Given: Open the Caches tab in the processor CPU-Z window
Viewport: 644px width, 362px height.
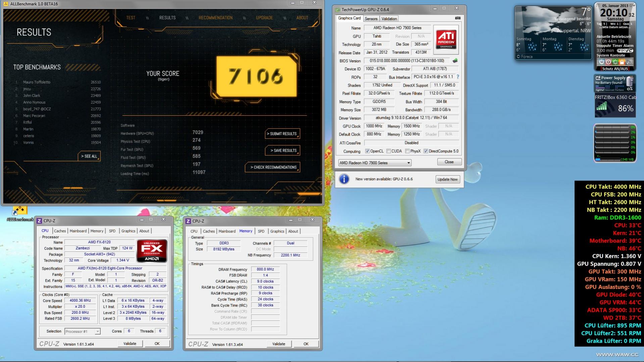Looking at the screenshot, I should point(60,231).
